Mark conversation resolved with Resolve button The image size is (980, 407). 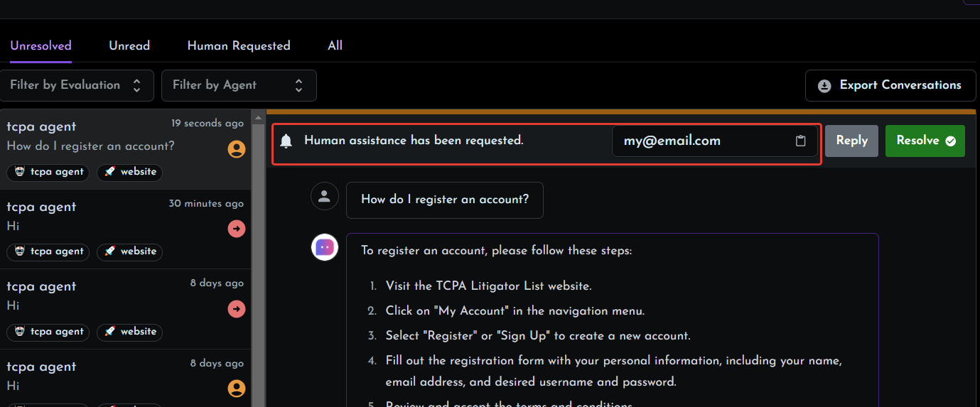[925, 141]
